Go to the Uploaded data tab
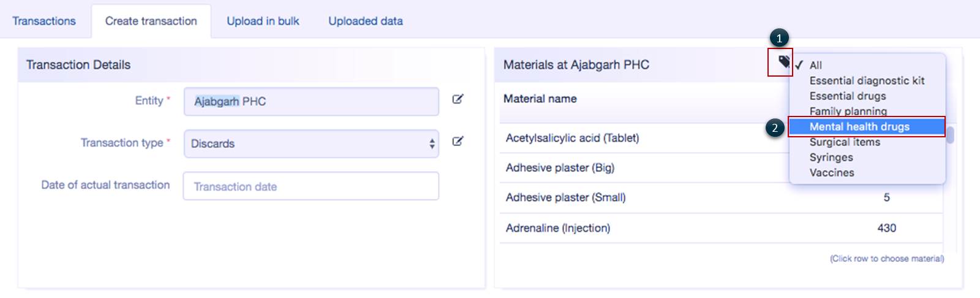 [366, 21]
